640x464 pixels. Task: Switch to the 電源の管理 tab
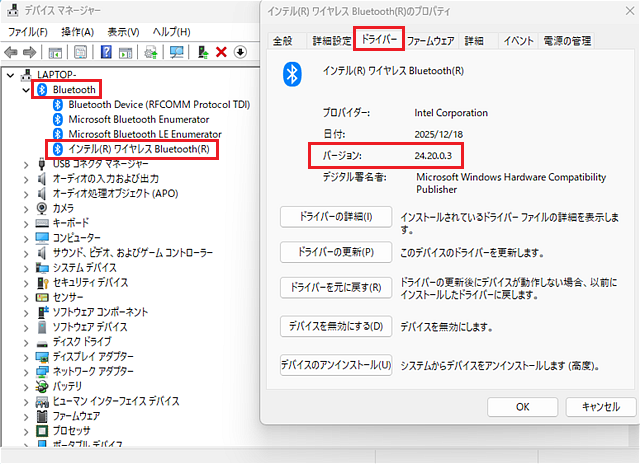click(x=567, y=41)
